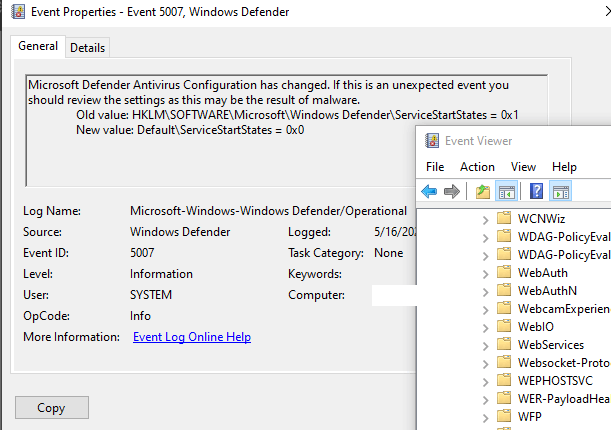Click the Event ID value 5007
Screen dimensions: 611x430
(x=142, y=253)
